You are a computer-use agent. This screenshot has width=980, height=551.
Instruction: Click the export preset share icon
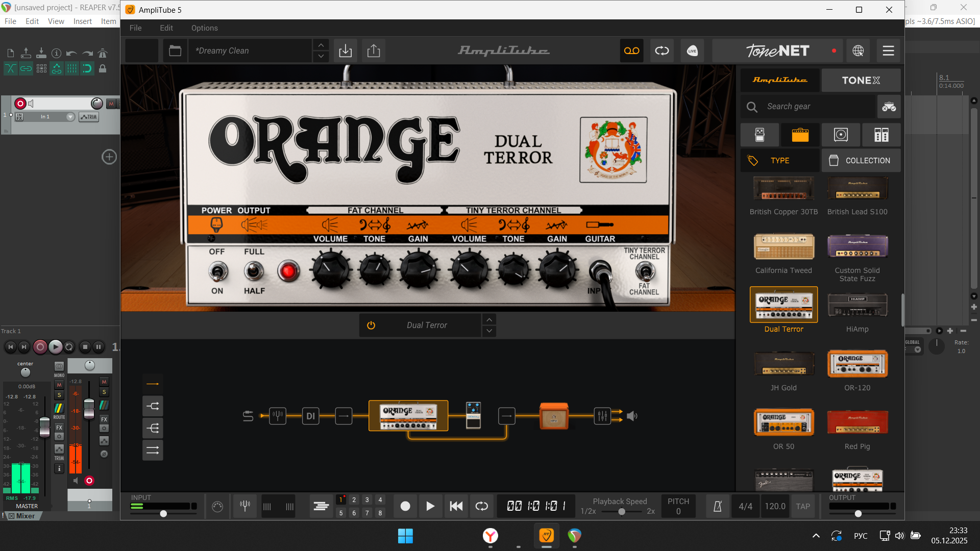point(374,51)
